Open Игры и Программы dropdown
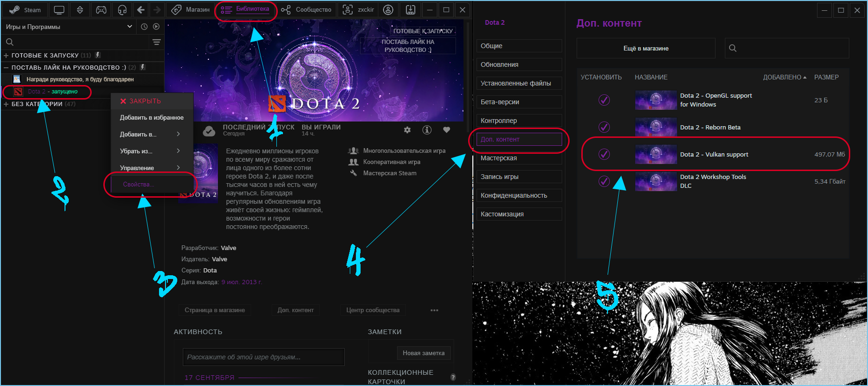The height and width of the screenshot is (386, 868). coord(69,27)
